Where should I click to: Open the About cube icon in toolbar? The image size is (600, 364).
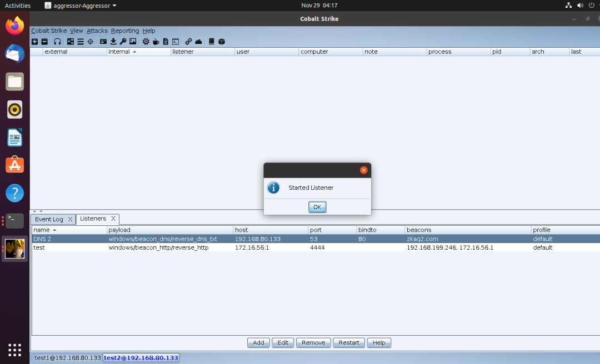pyautogui.click(x=222, y=42)
